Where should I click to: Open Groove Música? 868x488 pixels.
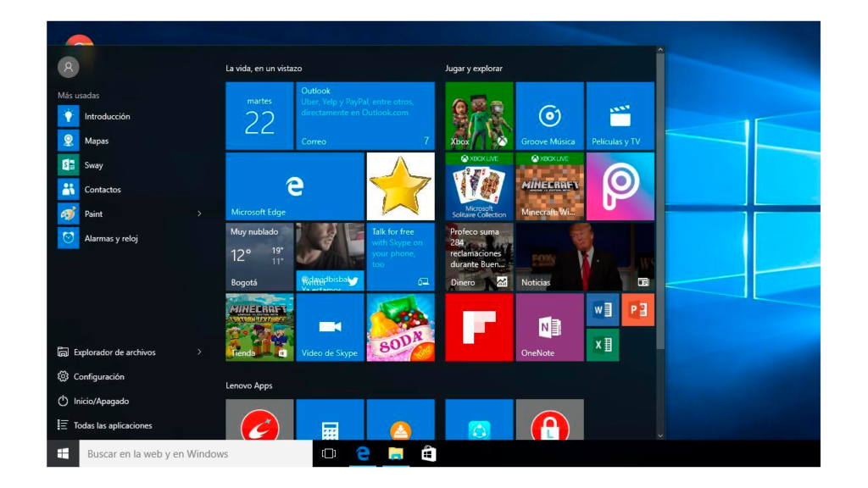tap(549, 116)
